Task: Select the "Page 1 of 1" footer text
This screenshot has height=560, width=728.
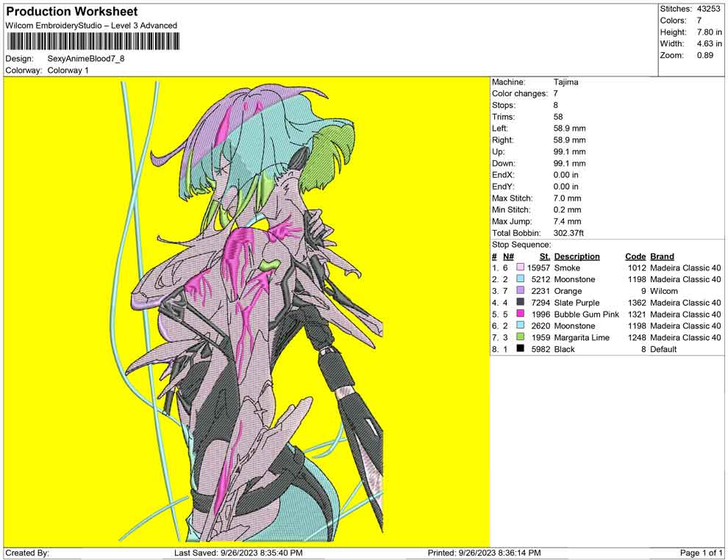Action: [701, 553]
